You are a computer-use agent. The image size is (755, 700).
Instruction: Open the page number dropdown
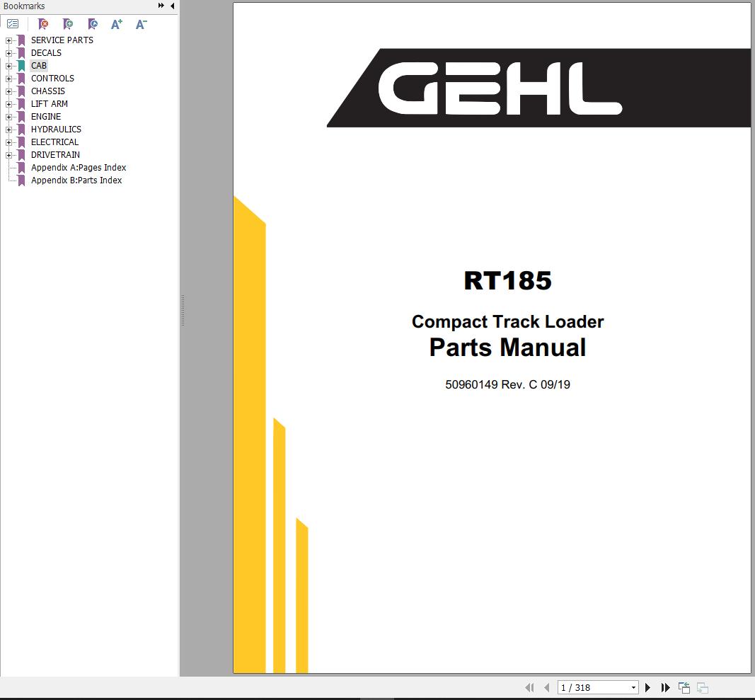634,687
